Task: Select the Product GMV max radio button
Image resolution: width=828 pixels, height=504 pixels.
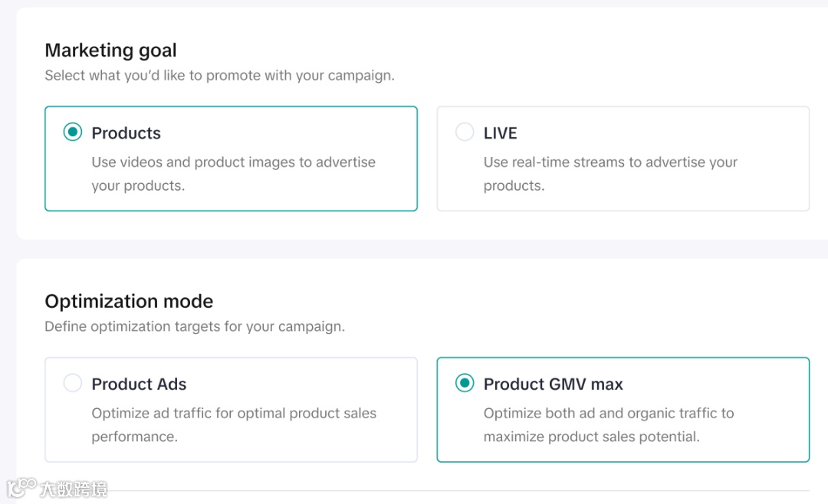Action: tap(465, 383)
